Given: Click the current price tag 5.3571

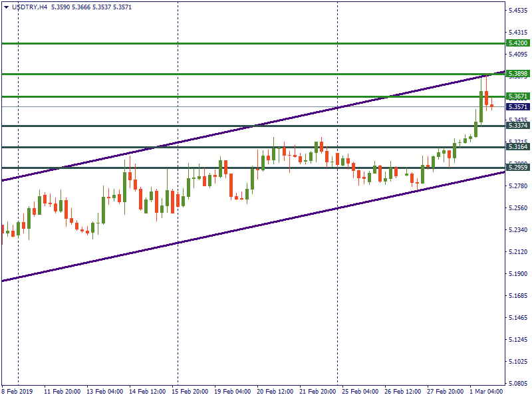Looking at the screenshot, I should (x=517, y=106).
